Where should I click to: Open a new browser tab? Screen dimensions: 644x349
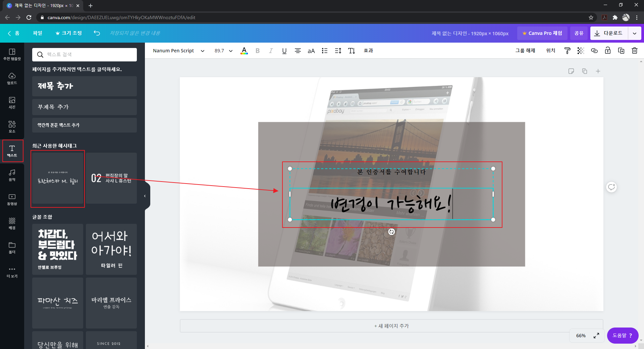coord(91,5)
